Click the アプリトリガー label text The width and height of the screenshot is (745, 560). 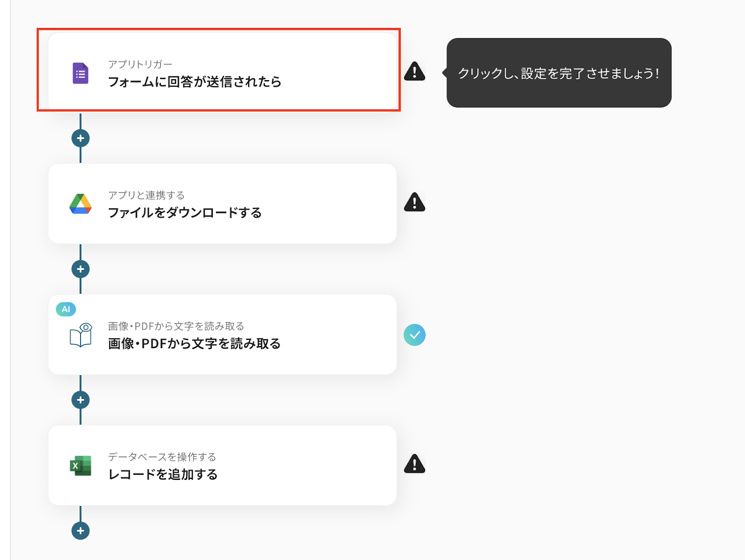(140, 64)
